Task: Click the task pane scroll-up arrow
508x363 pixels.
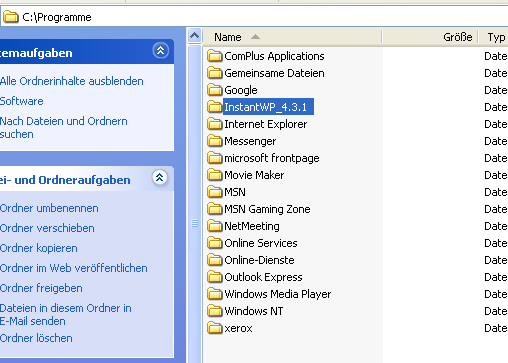Action: (x=194, y=35)
